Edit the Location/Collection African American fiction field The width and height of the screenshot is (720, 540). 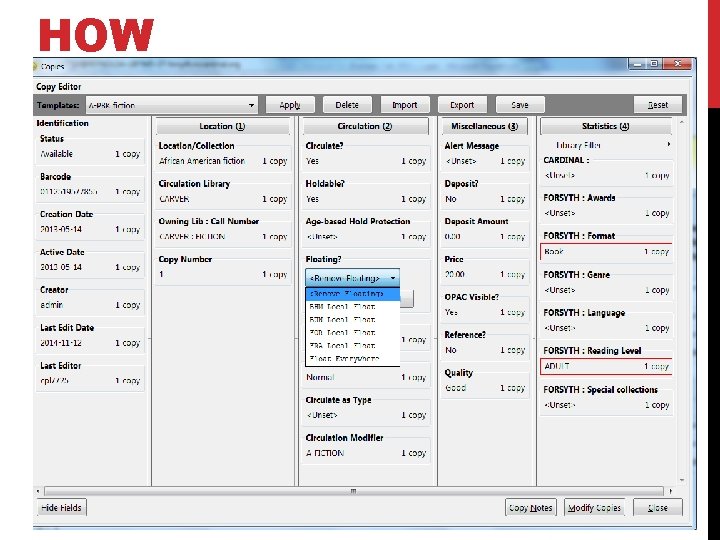[223, 161]
